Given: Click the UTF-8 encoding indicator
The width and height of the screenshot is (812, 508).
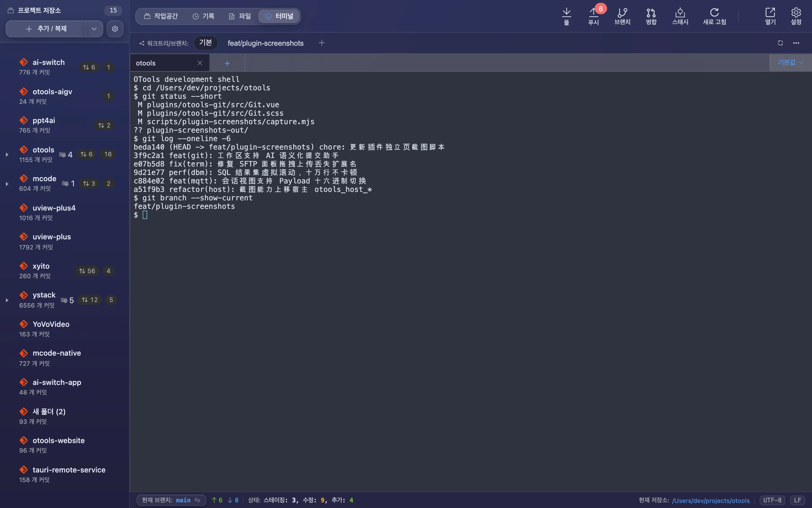Looking at the screenshot, I should point(772,500).
